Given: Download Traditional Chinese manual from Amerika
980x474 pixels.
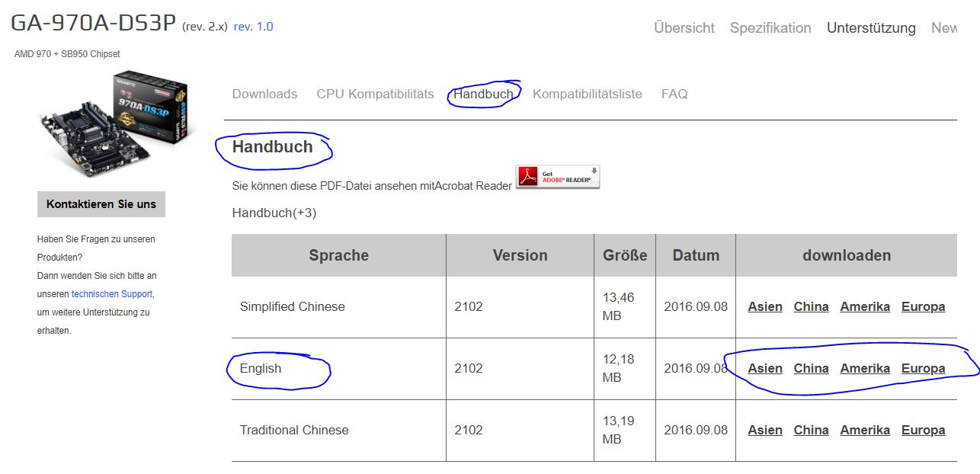Looking at the screenshot, I should 865,430.
